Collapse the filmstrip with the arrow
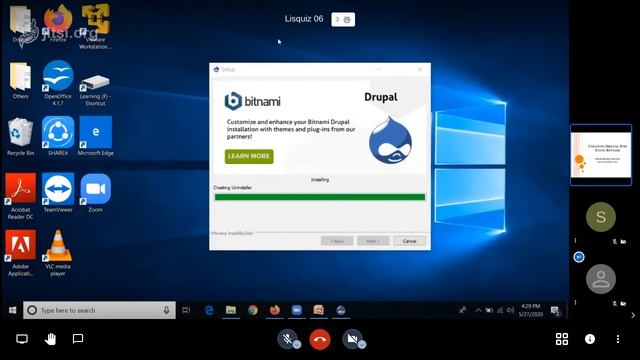 pos(633,315)
